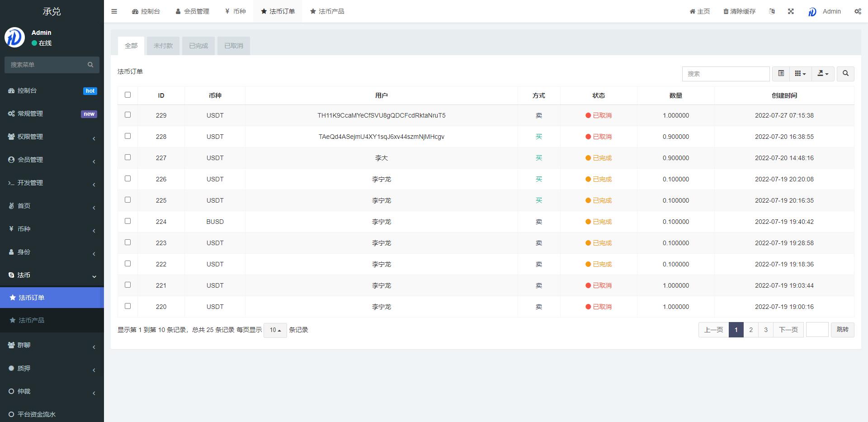Go to page 2 of orders
Image resolution: width=868 pixels, height=422 pixels.
tap(751, 330)
